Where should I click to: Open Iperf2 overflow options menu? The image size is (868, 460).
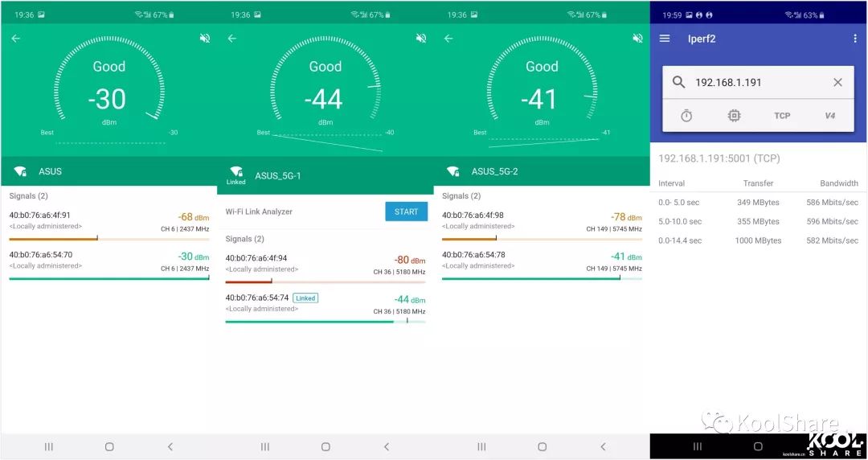click(855, 39)
